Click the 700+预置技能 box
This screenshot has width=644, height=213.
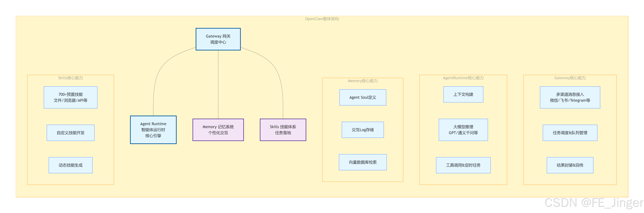click(x=71, y=97)
